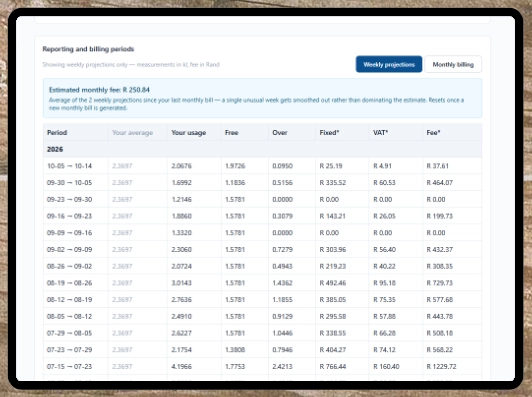532x397 pixels.
Task: Click over value 0.9129
Action: coord(282,316)
